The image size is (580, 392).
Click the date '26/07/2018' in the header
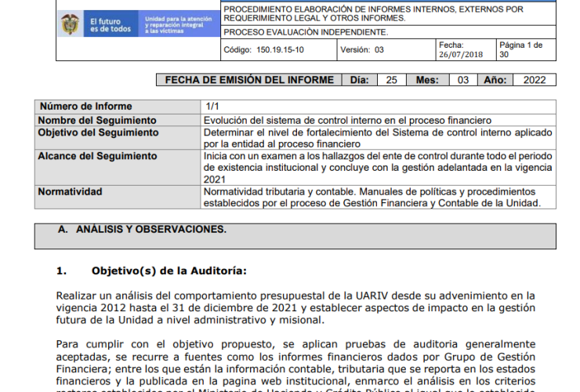(x=461, y=55)
